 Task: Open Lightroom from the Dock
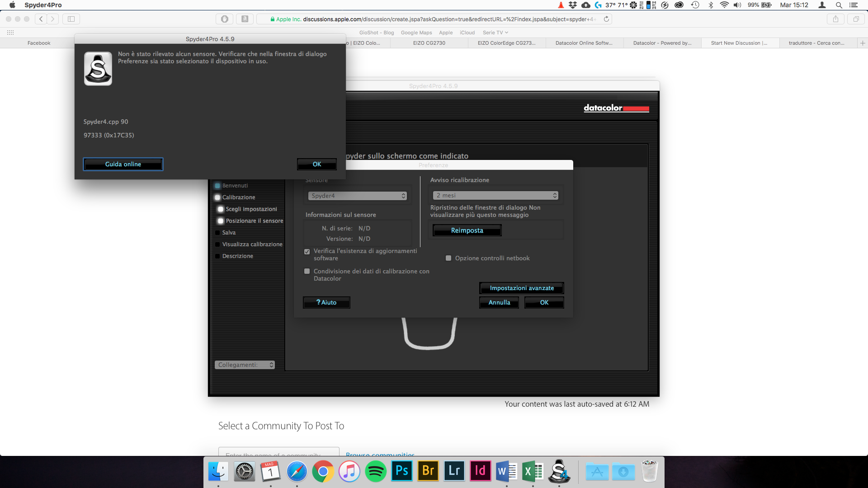(454, 472)
